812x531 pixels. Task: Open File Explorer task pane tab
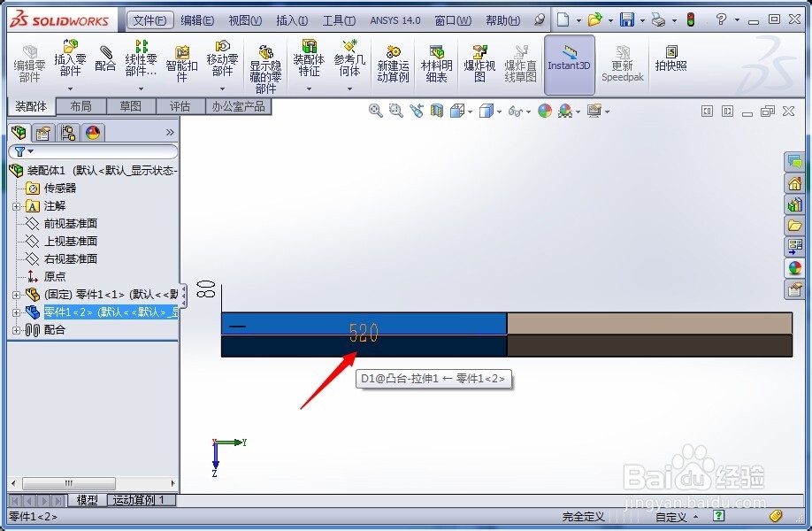[x=795, y=225]
